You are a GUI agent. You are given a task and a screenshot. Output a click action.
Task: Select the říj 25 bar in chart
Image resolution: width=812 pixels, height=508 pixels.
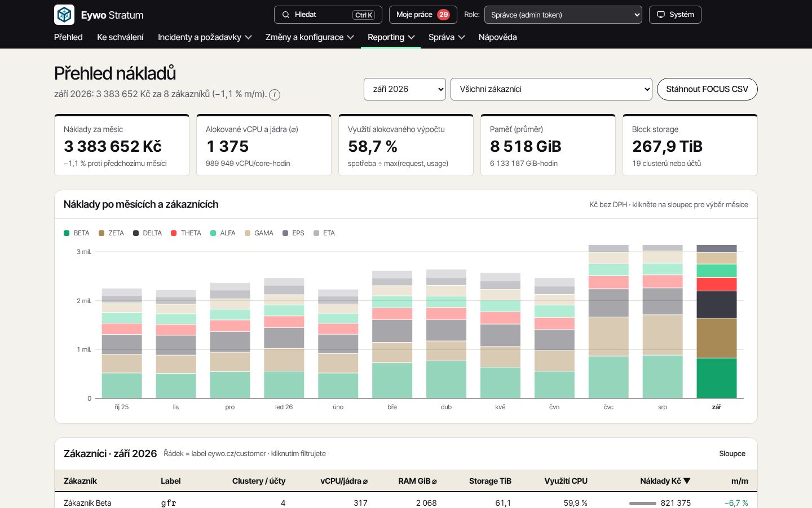[x=122, y=344]
